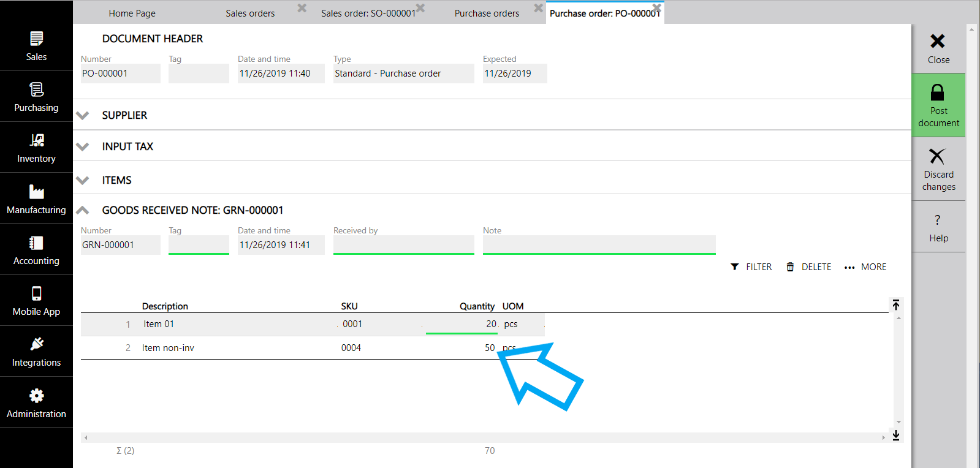Sort by the Quantity column header
This screenshot has width=980, height=468.
tap(477, 306)
